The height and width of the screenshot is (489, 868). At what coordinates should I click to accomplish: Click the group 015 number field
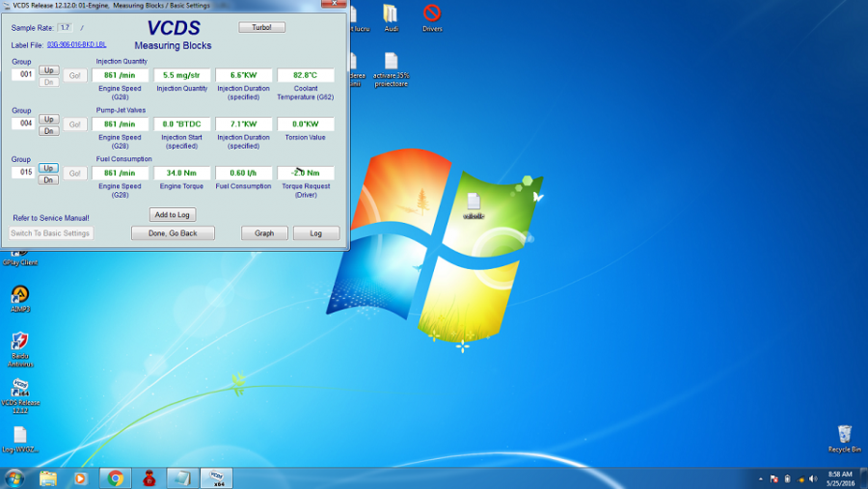click(23, 173)
